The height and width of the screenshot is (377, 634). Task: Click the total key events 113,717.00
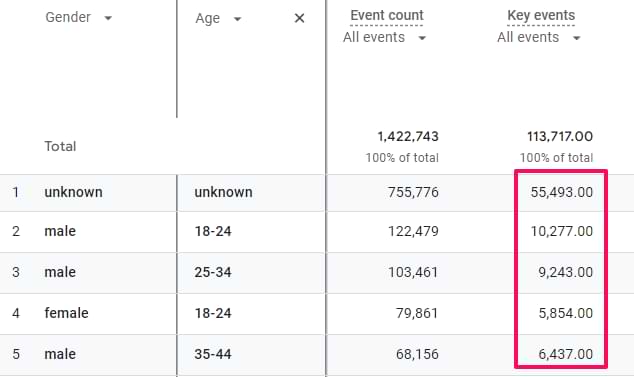click(560, 137)
